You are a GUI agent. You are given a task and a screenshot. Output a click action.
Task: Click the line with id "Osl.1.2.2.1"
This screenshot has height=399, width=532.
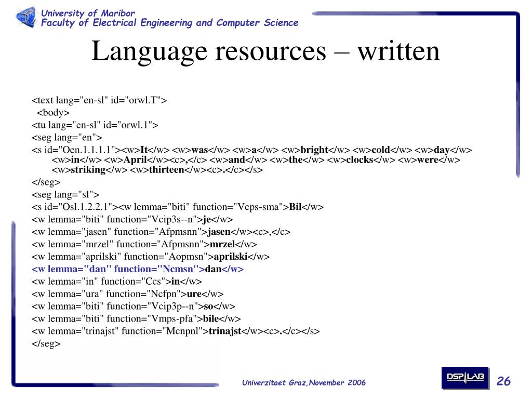click(178, 207)
